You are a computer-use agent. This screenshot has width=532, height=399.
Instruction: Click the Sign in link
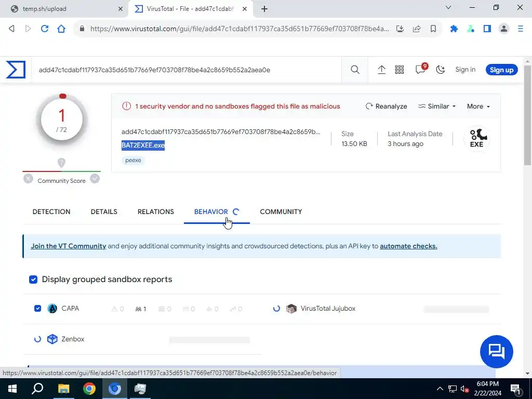point(465,70)
